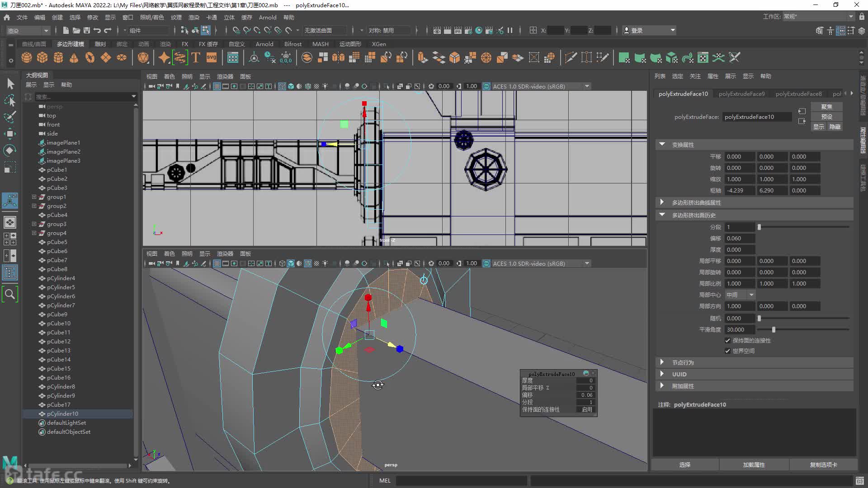Screen dimensions: 868x488
Task: Expand group3 in the outliner
Action: (34, 224)
